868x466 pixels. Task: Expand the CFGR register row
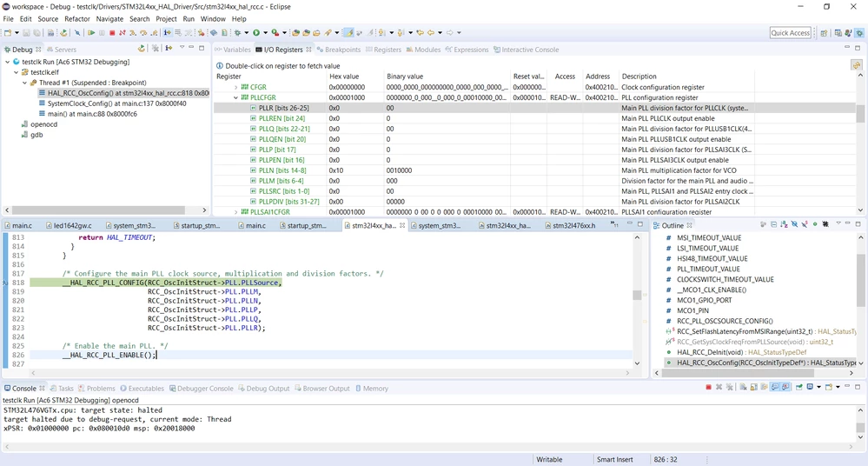click(x=235, y=87)
